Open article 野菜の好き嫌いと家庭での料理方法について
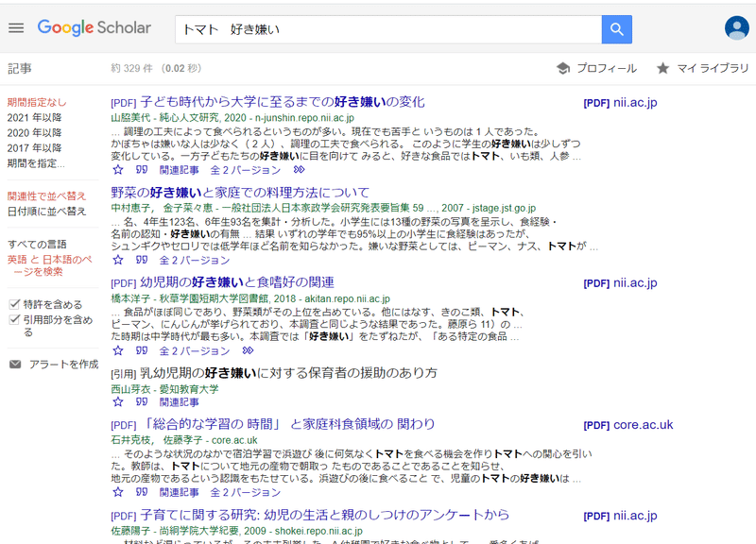Image resolution: width=756 pixels, height=544 pixels. pos(240,193)
